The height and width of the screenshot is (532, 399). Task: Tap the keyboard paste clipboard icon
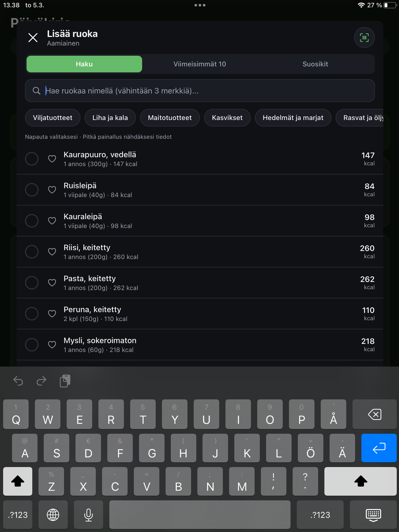[x=65, y=381]
